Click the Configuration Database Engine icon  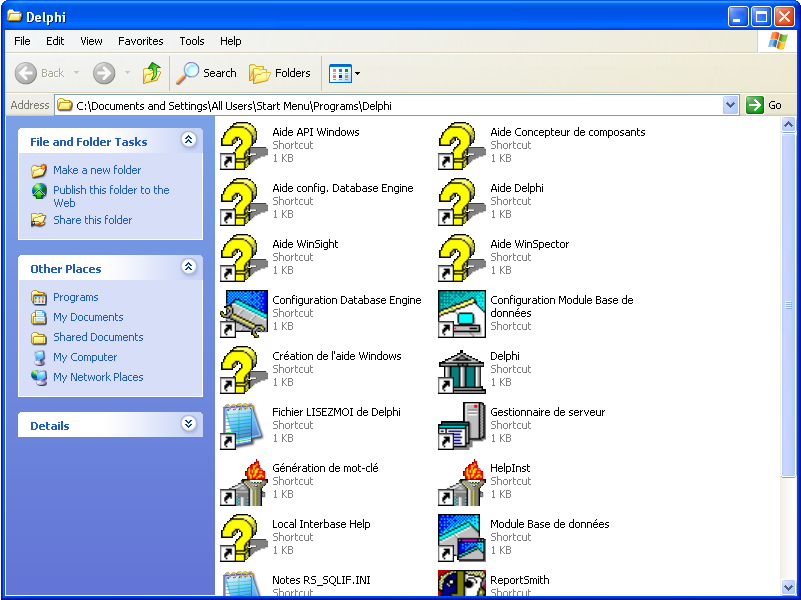click(x=243, y=314)
